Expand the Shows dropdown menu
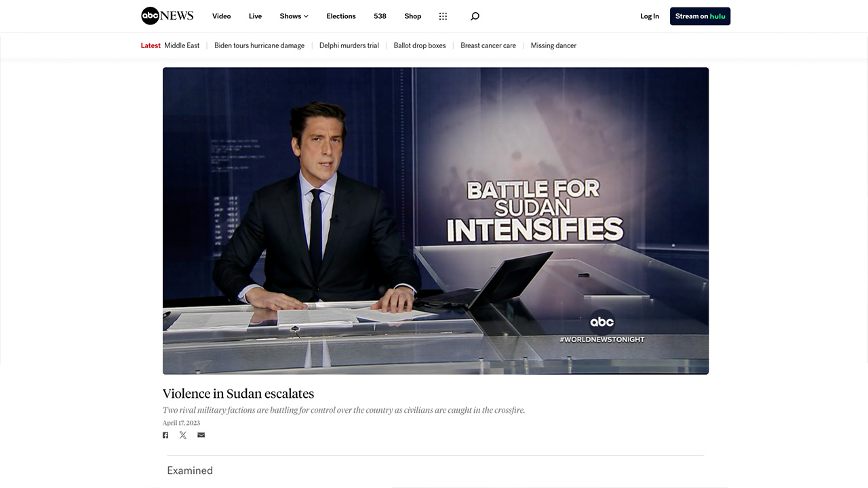The height and width of the screenshot is (488, 868). 294,16
